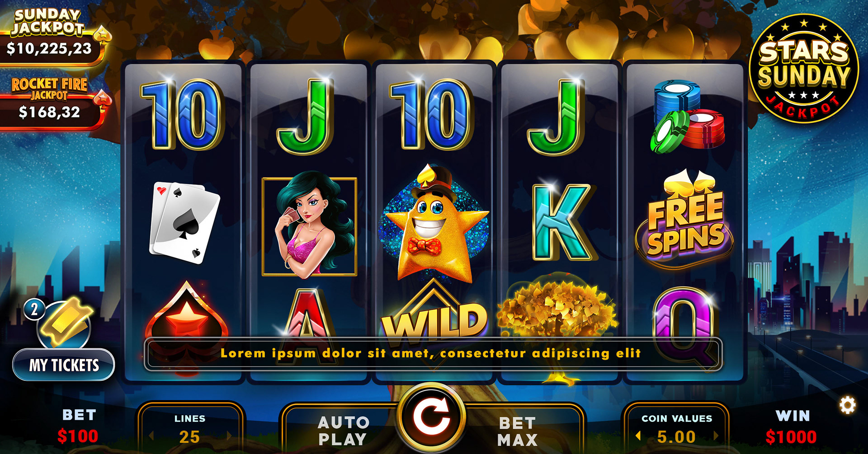Viewport: 868px width, 454px height.
Task: Click the golden ticket icon
Action: [65, 322]
